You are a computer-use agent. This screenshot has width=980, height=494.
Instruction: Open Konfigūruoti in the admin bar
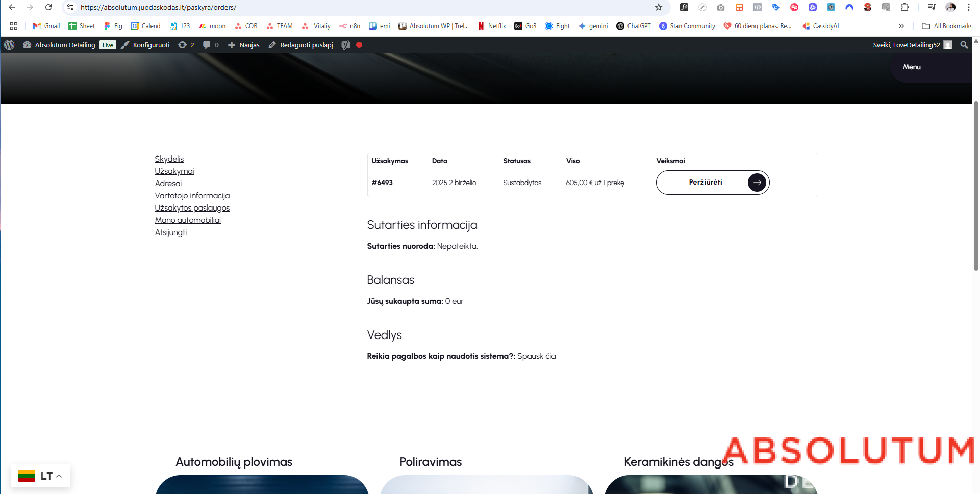(x=145, y=45)
